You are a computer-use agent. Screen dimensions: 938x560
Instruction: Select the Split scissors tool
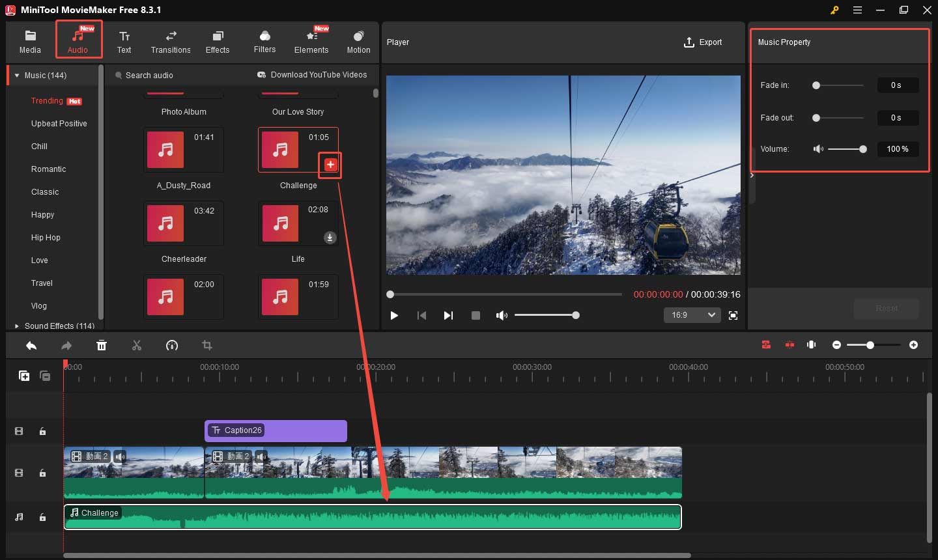pyautogui.click(x=137, y=345)
